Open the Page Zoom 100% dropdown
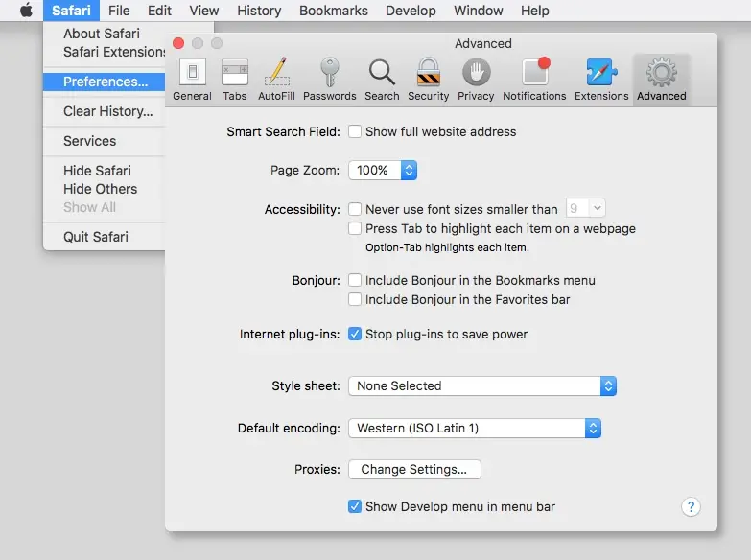Viewport: 751px width, 560px height. click(383, 170)
